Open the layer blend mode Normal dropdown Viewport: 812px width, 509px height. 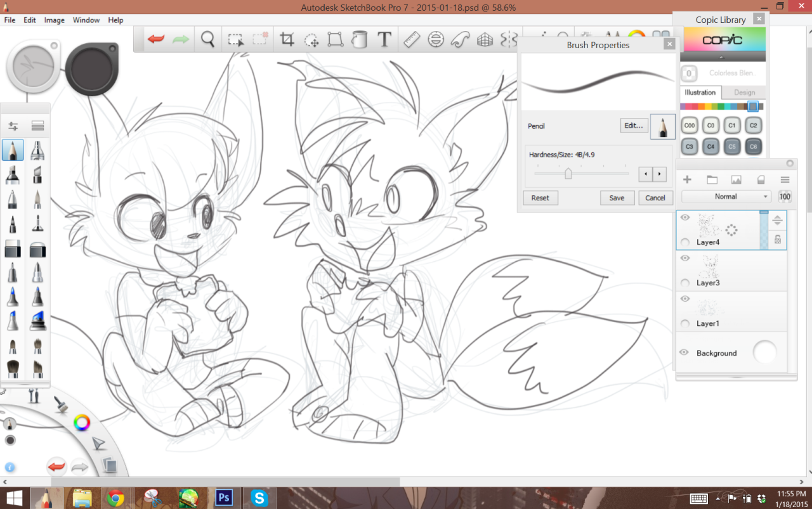726,197
